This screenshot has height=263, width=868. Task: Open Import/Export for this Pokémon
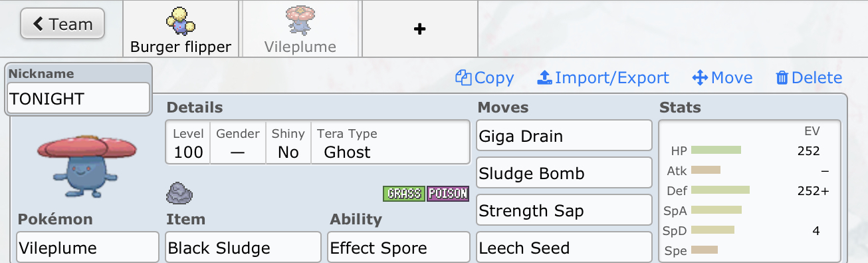pyautogui.click(x=603, y=78)
